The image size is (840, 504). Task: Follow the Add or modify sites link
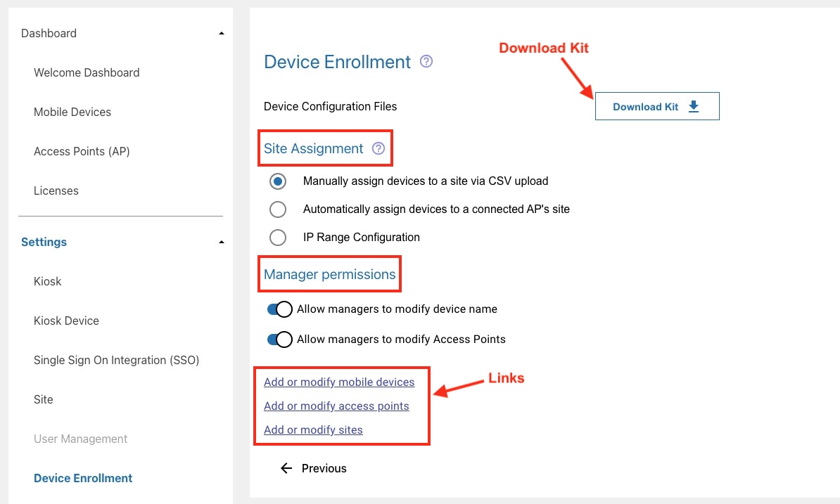[313, 430]
